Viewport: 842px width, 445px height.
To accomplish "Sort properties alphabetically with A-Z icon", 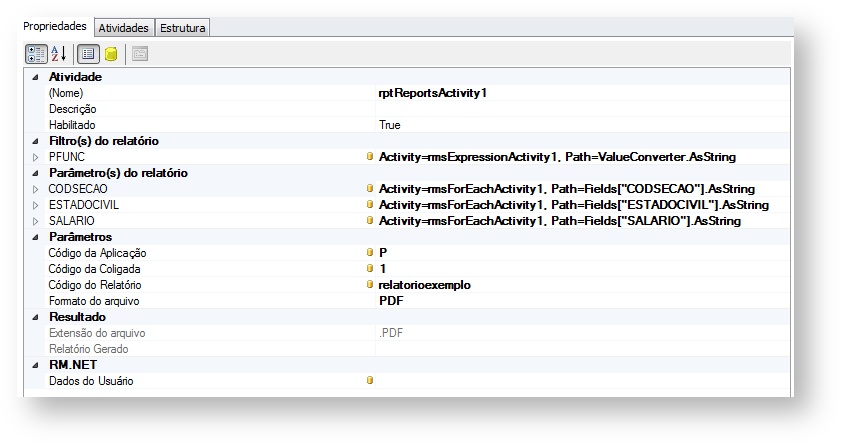I will 59,53.
